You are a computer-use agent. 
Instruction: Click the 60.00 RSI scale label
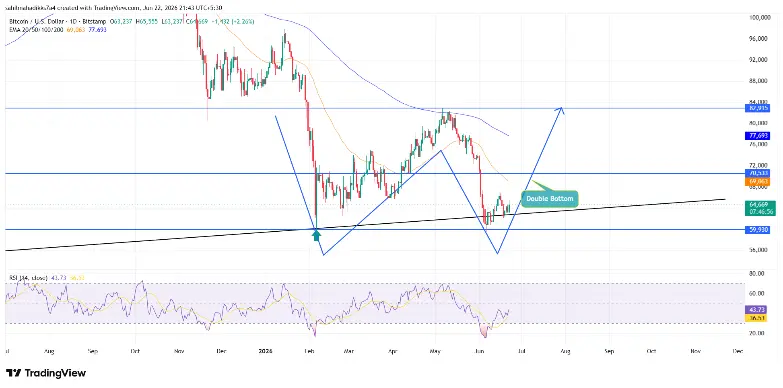(758, 293)
